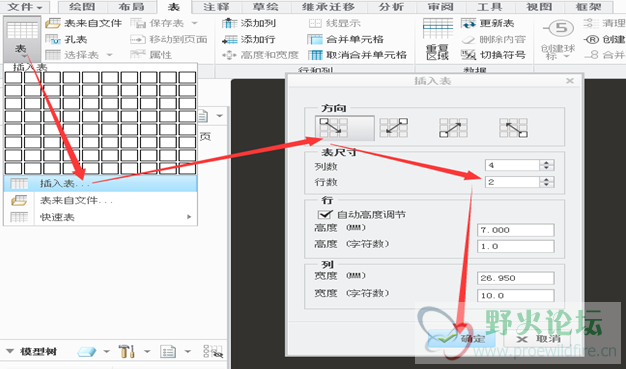This screenshot has height=369, width=626.
Task: Expand the 模型树 model tree triangle
Action: click(x=10, y=351)
